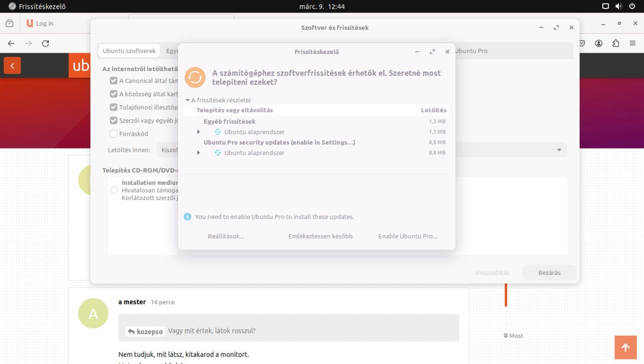Viewport: 644px width, 364px height.
Task: Click the Frissítéskezelő update icon
Action: click(195, 78)
